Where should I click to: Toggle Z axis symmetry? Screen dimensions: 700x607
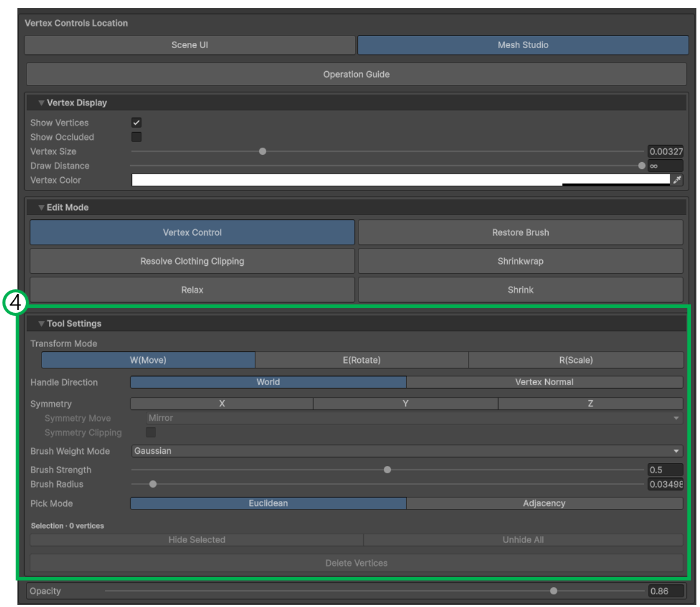(x=590, y=404)
